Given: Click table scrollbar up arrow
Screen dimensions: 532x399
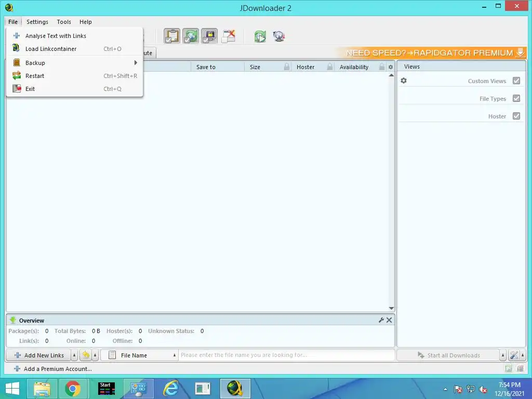Looking at the screenshot, I should (391, 75).
